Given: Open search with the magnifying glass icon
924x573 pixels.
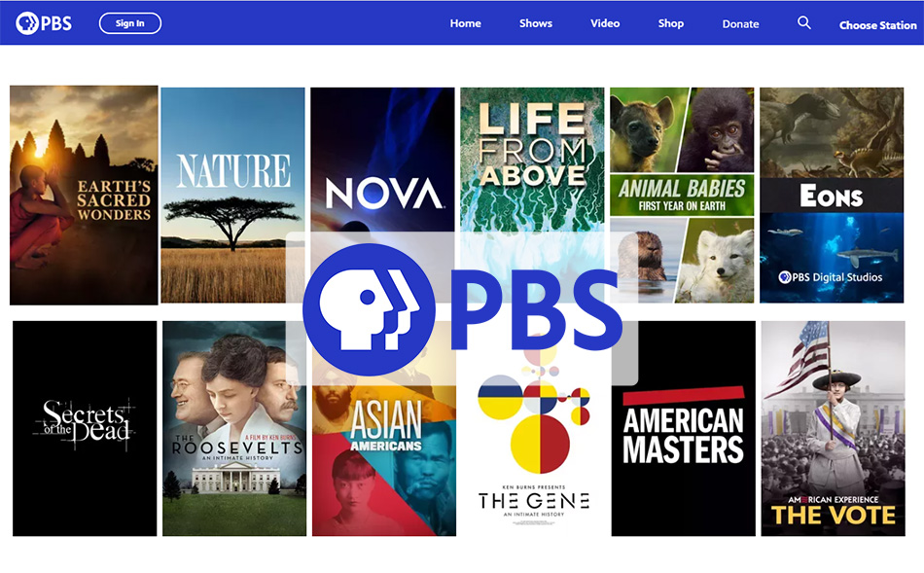Looking at the screenshot, I should click(803, 23).
